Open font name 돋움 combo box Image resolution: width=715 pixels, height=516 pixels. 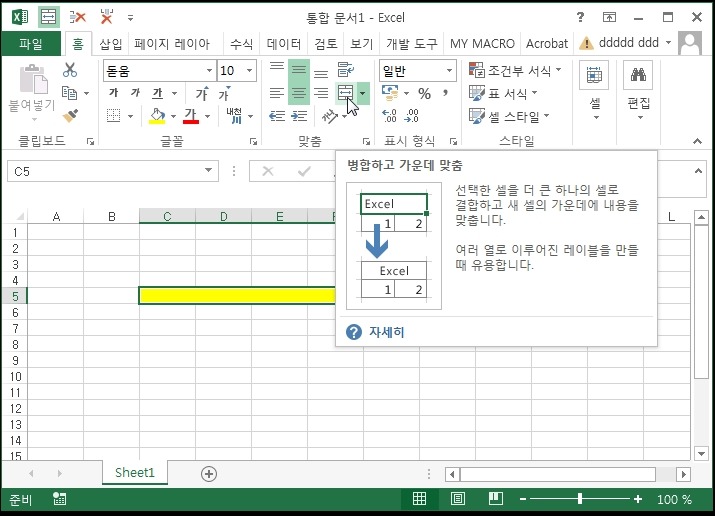click(159, 71)
